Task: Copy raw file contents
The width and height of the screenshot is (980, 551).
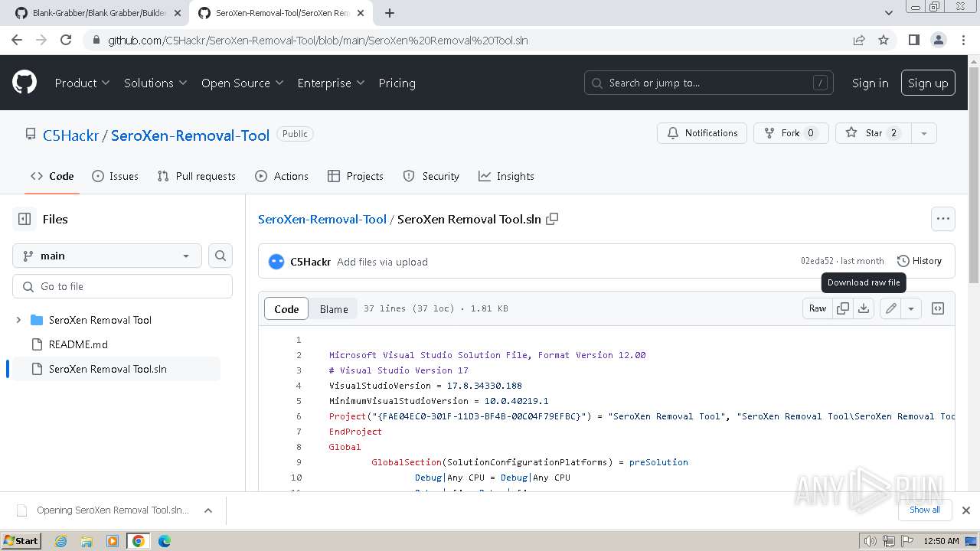Action: click(x=843, y=308)
